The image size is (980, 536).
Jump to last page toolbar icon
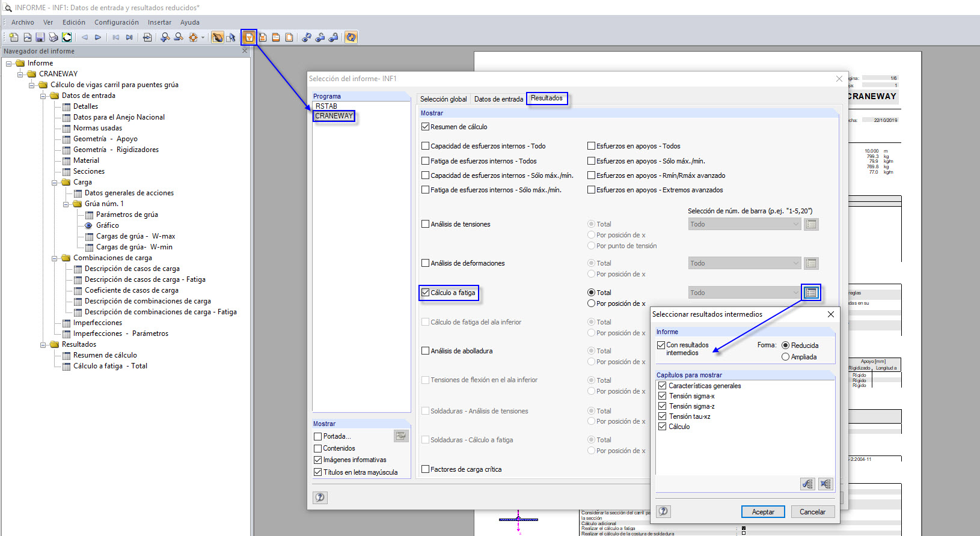coord(129,37)
